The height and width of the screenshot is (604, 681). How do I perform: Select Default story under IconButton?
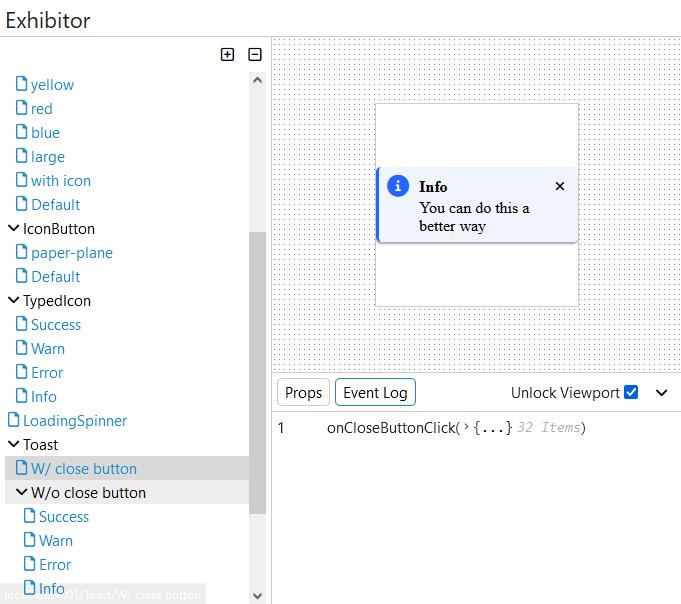click(56, 277)
